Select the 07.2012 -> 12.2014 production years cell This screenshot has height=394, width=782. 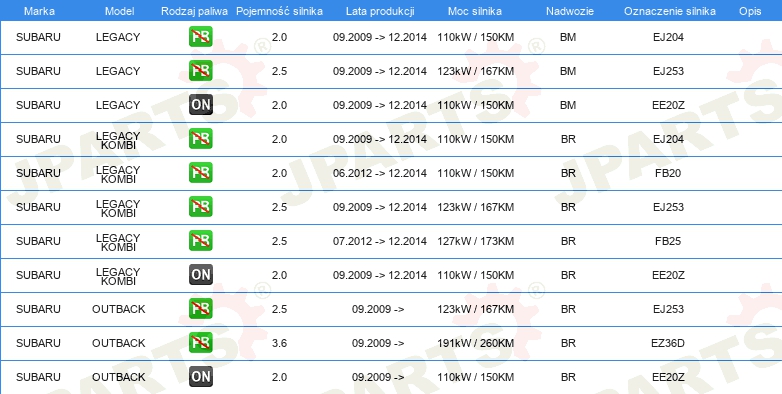[x=380, y=241]
